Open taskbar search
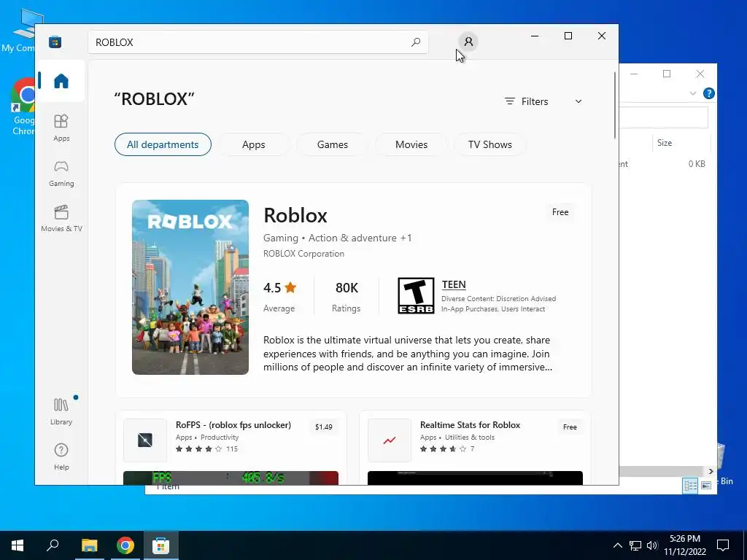This screenshot has height=560, width=747. [x=53, y=545]
